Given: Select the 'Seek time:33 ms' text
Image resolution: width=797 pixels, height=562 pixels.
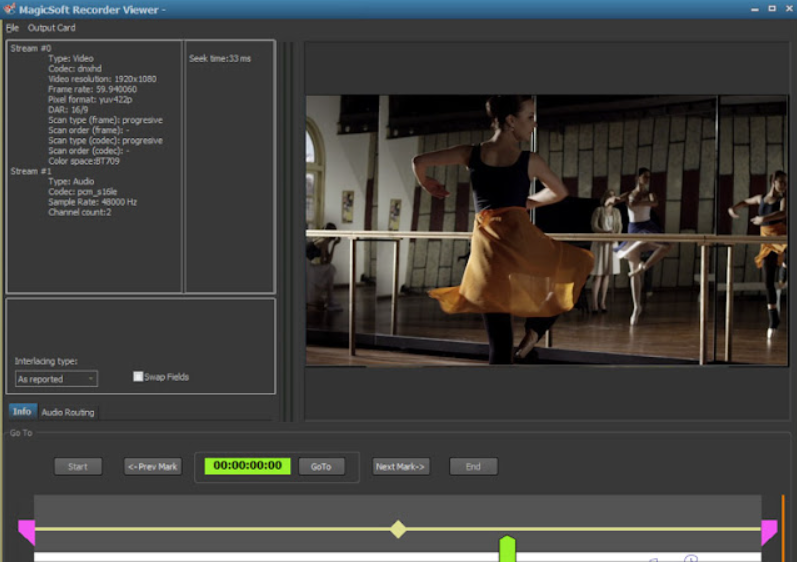Looking at the screenshot, I should coord(220,58).
